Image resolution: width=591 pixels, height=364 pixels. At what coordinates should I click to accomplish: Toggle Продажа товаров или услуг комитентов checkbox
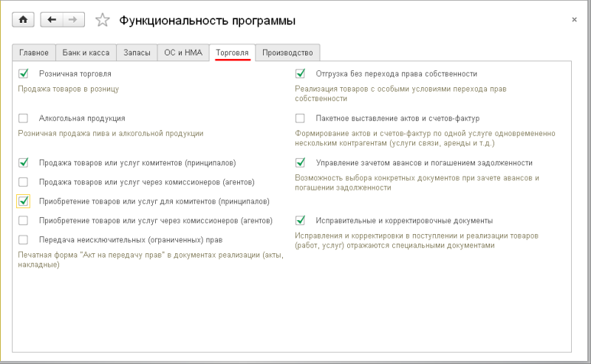coord(24,162)
